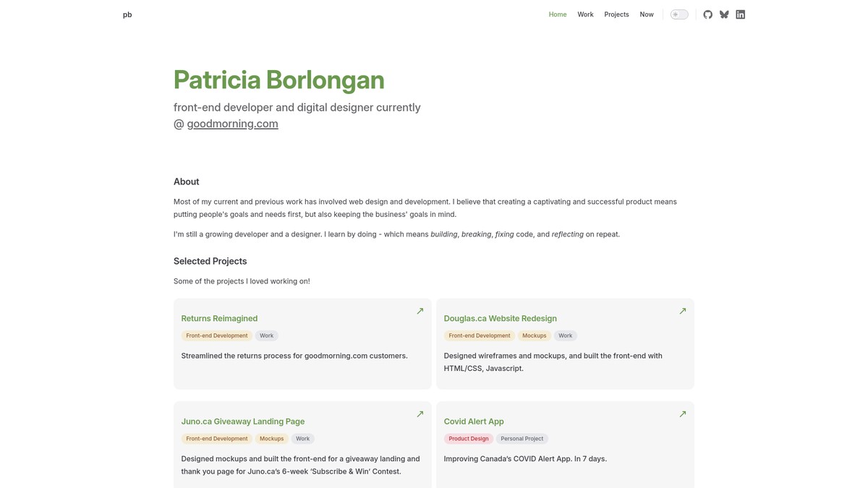The width and height of the screenshot is (868, 488).
Task: Click Front-end Development tag on Douglas.ca card
Action: pos(479,335)
